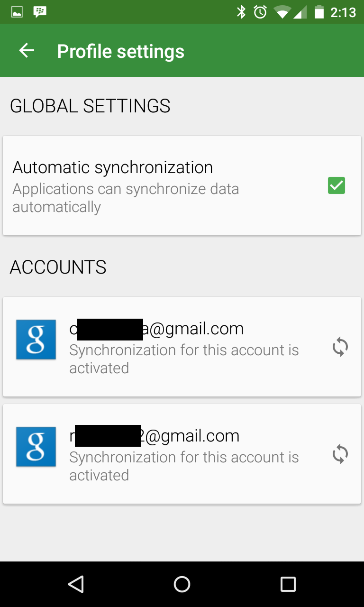Tap first account's 'Synchronization for this account' text
The width and height of the screenshot is (364, 607).
click(184, 359)
